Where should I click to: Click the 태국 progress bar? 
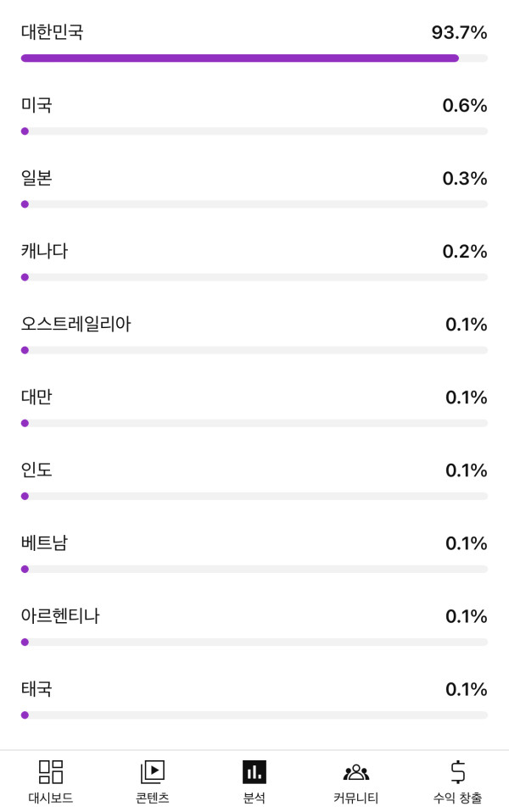pyautogui.click(x=254, y=715)
